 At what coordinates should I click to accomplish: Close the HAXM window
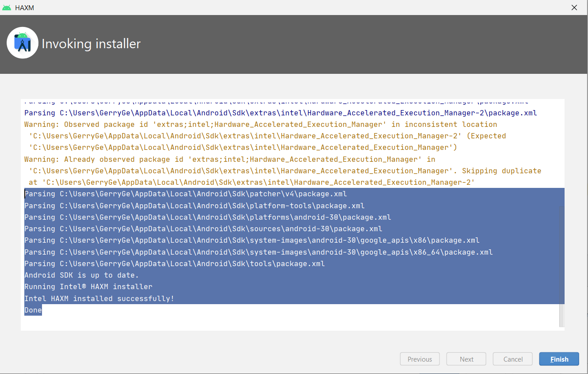point(574,8)
